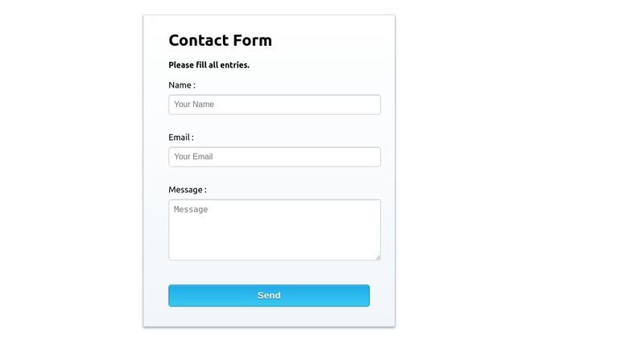Click the "Your Name" placeholder text
Screen dimensions: 644x362
click(x=194, y=105)
